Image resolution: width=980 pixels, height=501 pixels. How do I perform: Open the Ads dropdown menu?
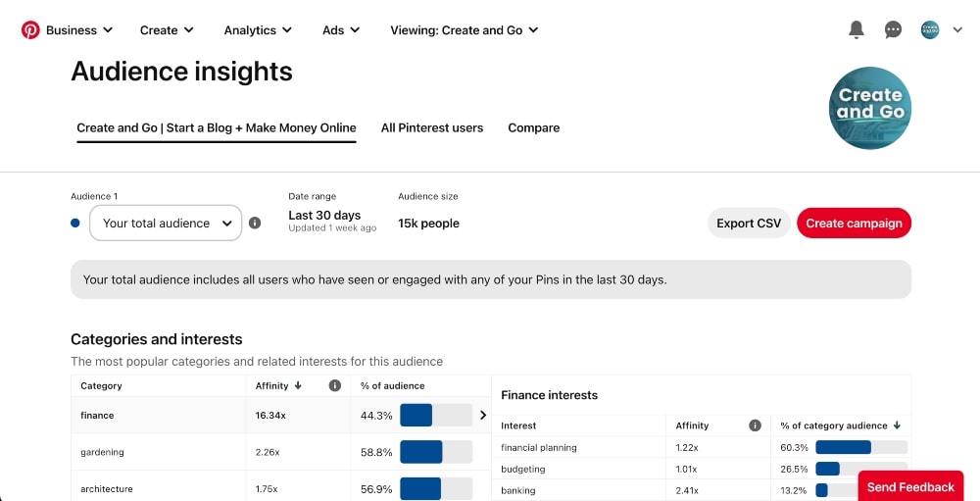pos(341,30)
